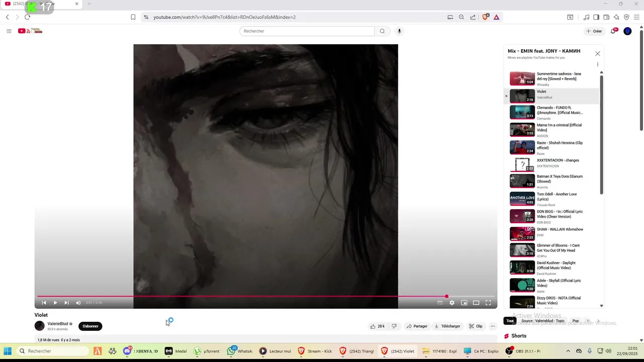Switch to theater mode
Viewport: 644px width, 362px height.
[x=476, y=303]
